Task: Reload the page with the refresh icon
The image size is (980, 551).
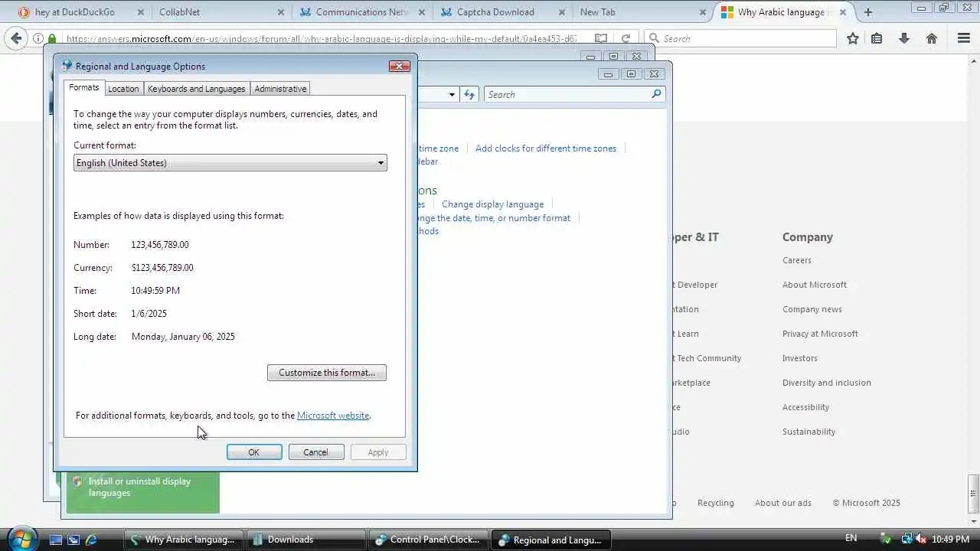Action: [626, 39]
